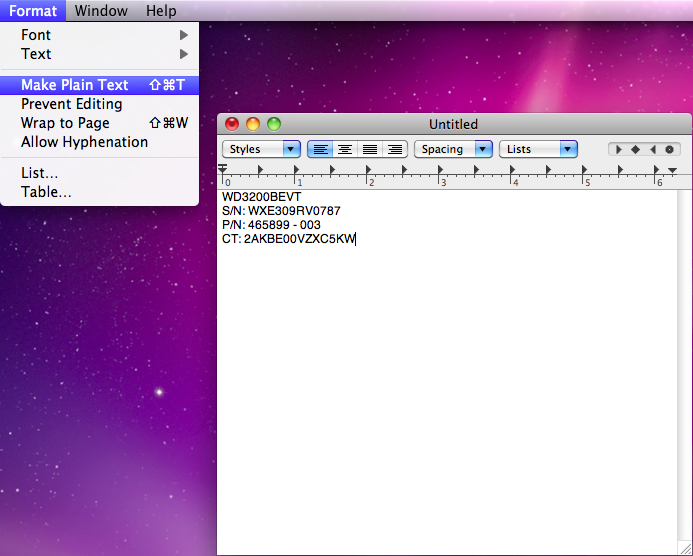Choose Wrap to Page

pos(99,123)
